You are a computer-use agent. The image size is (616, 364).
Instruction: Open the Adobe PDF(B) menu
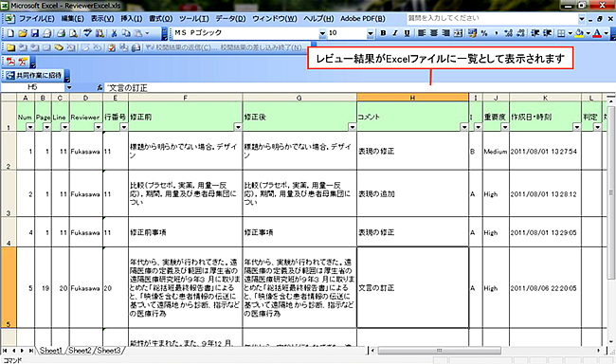click(x=363, y=18)
